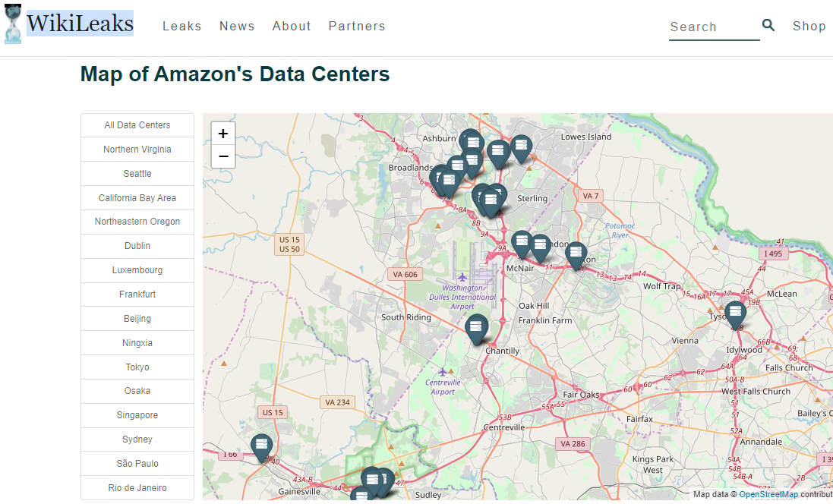The width and height of the screenshot is (833, 504).
Task: Show Dublin data centers
Action: click(137, 246)
